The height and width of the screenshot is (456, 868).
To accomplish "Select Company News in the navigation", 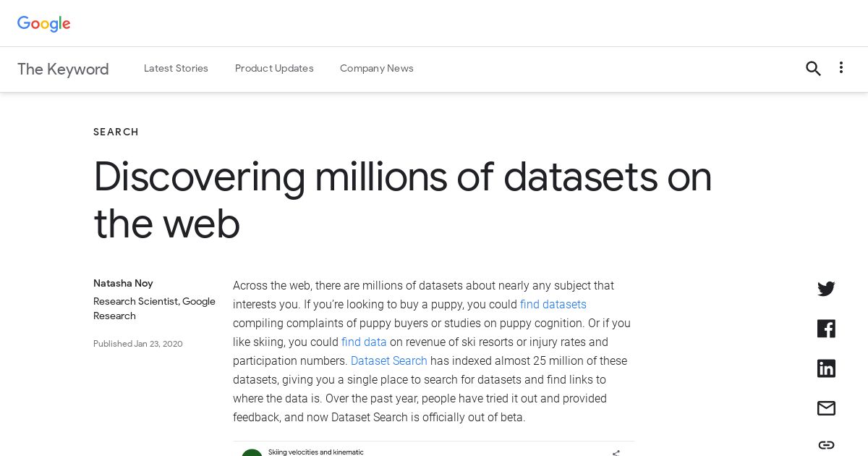I will 377,69.
